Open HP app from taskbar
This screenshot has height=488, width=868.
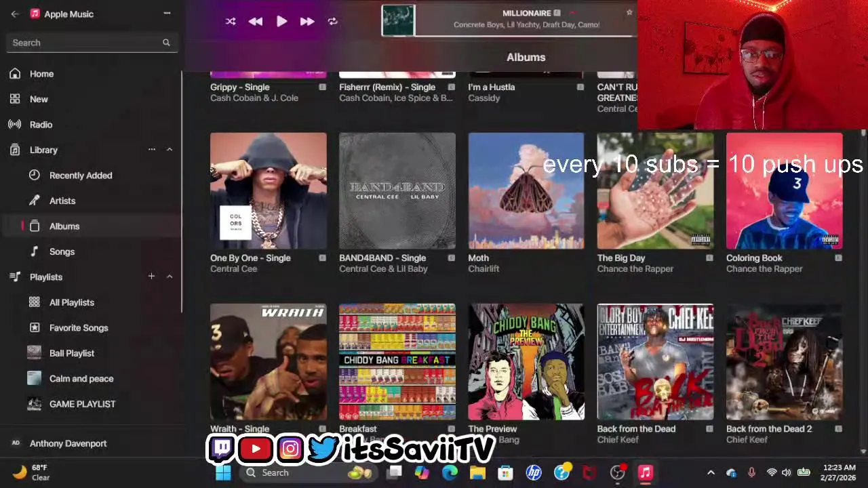click(x=534, y=472)
